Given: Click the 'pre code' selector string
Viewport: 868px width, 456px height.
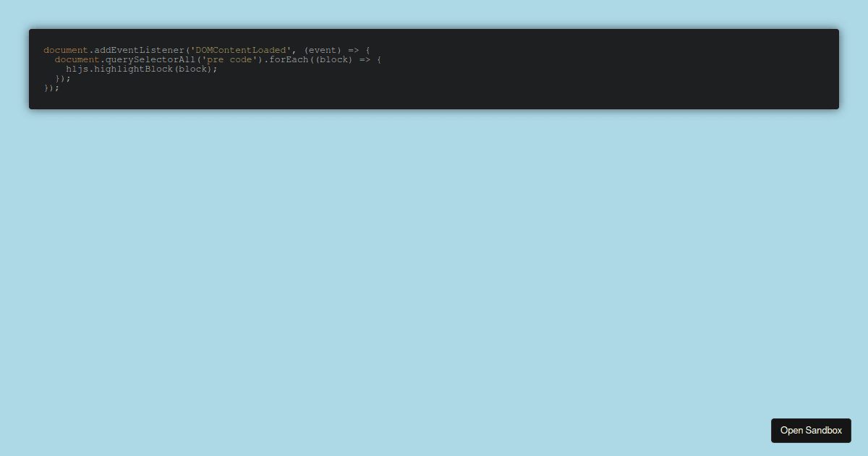Looking at the screenshot, I should [x=229, y=59].
